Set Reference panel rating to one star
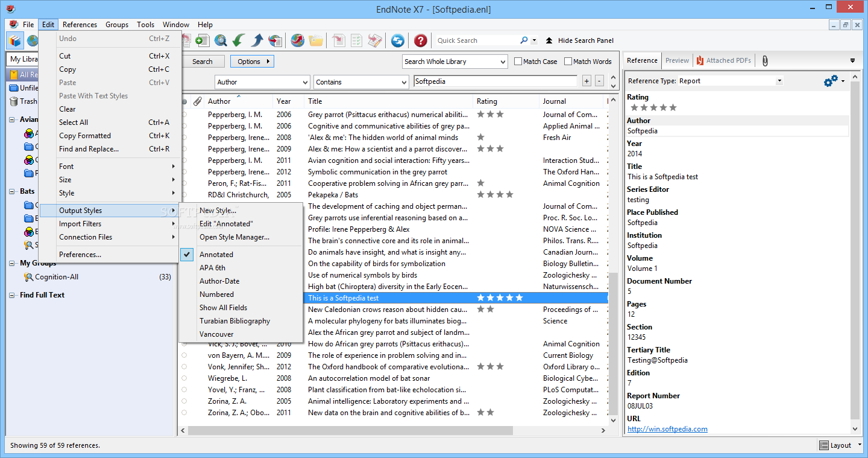 coord(634,107)
